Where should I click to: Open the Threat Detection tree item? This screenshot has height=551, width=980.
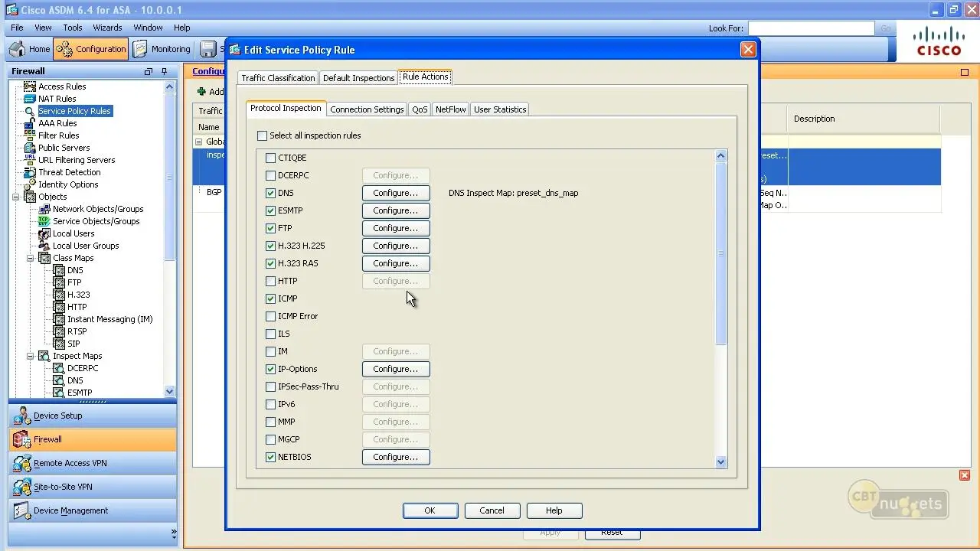tap(70, 172)
